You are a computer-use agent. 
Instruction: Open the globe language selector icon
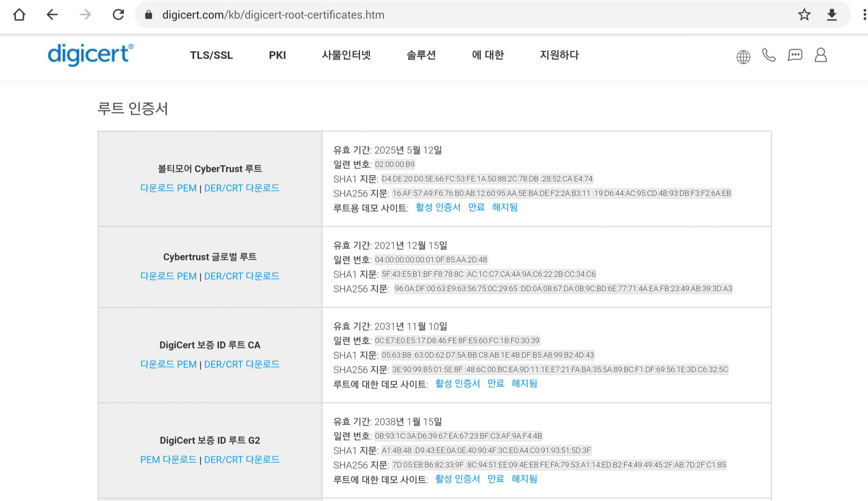743,57
